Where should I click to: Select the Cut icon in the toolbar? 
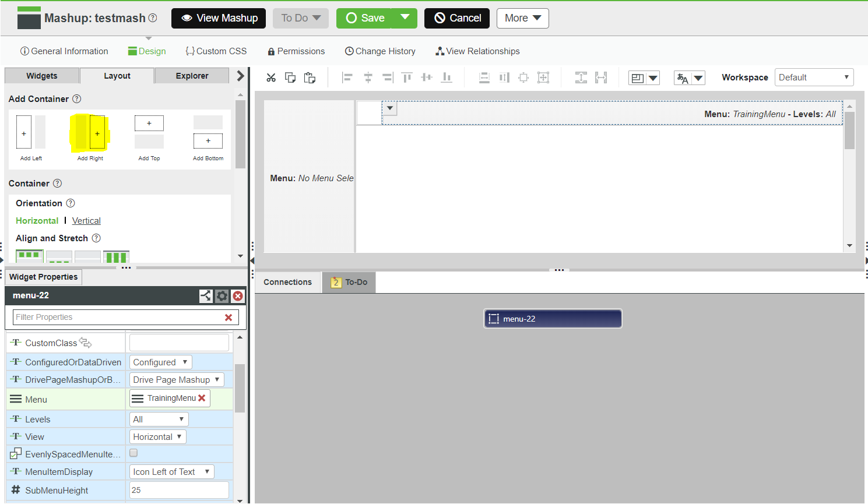point(270,77)
